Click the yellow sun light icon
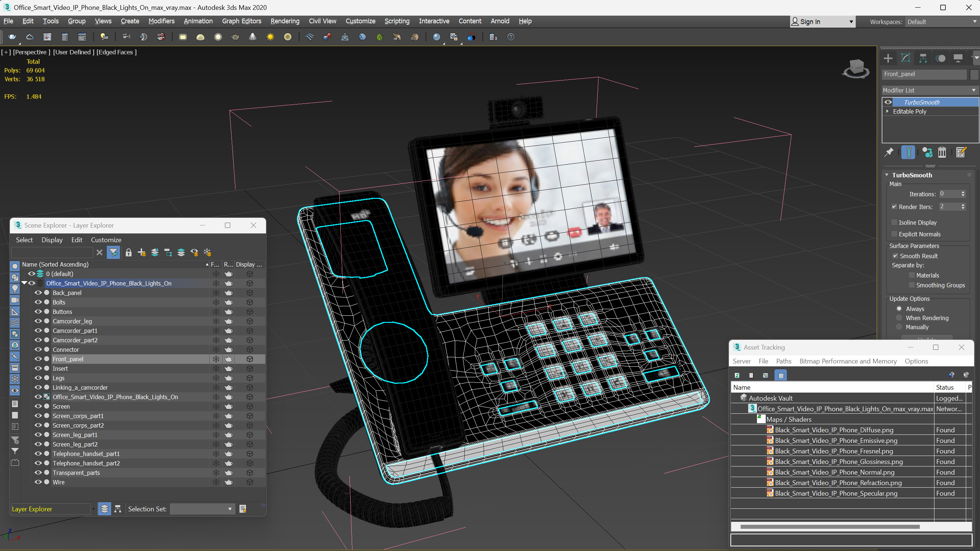Image resolution: width=980 pixels, height=551 pixels. pyautogui.click(x=270, y=37)
